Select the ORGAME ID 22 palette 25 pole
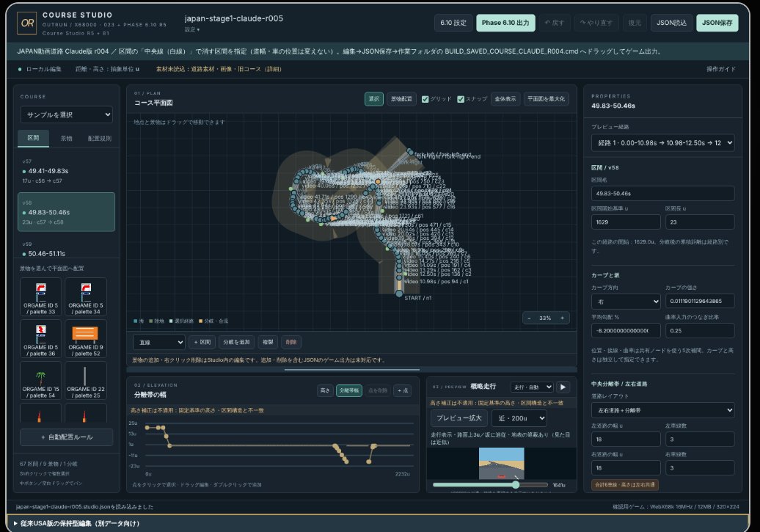Viewport: 760px width, 532px height. coord(86,381)
